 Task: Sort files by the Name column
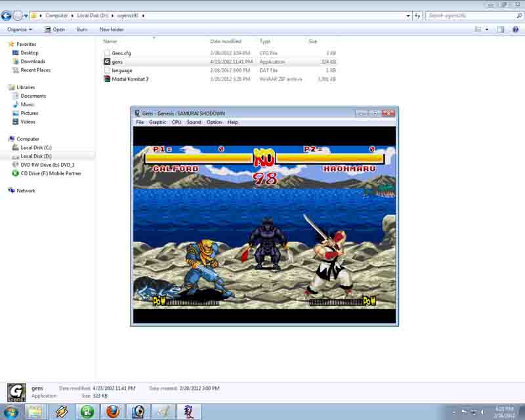110,41
